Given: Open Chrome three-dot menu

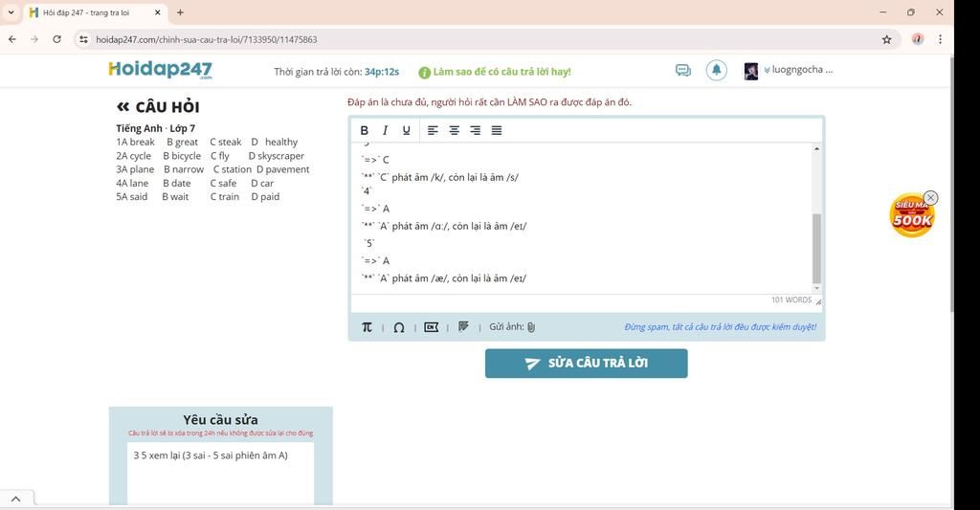Looking at the screenshot, I should (x=940, y=39).
